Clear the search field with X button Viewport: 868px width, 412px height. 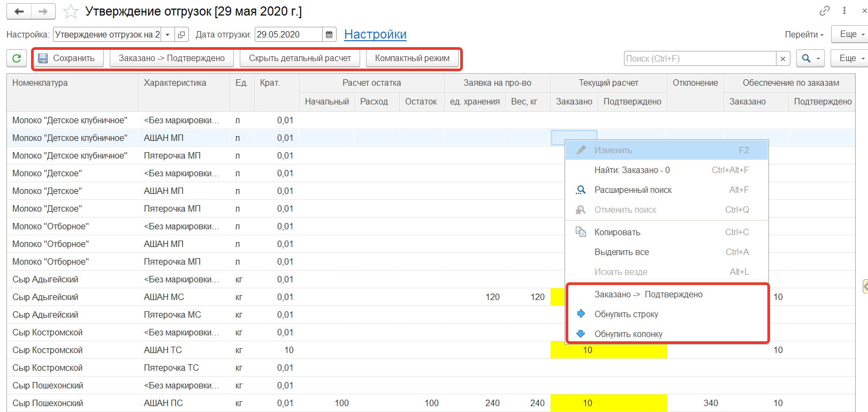tap(783, 58)
